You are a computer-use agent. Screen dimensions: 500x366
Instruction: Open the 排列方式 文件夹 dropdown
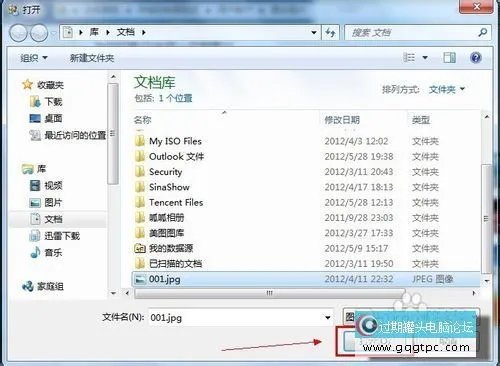[x=447, y=89]
